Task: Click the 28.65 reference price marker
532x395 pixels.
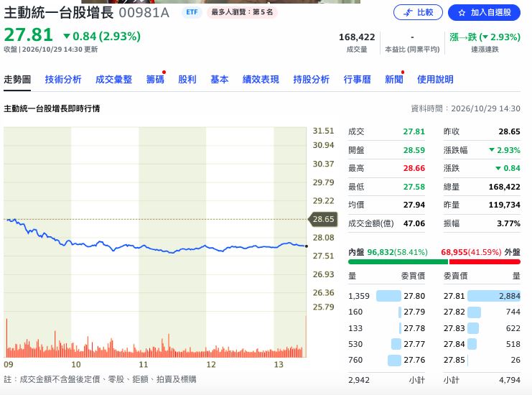Action: click(322, 219)
